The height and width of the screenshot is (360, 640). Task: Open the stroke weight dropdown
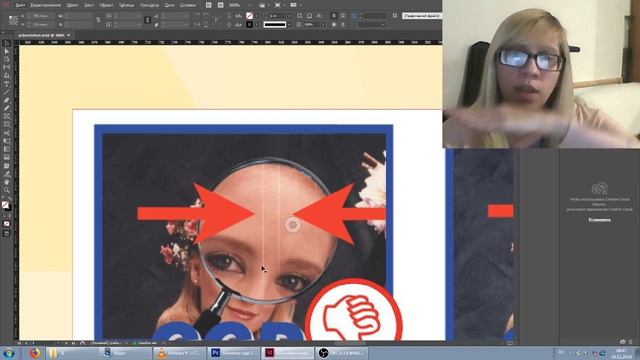coord(289,16)
